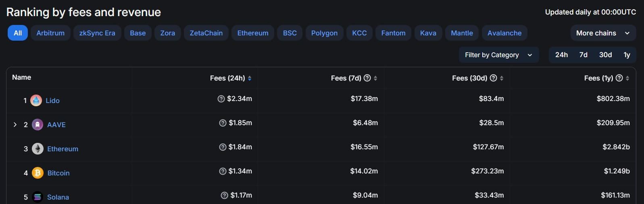644x204 pixels.
Task: Expand the AAVE row chevron
Action: tap(15, 125)
